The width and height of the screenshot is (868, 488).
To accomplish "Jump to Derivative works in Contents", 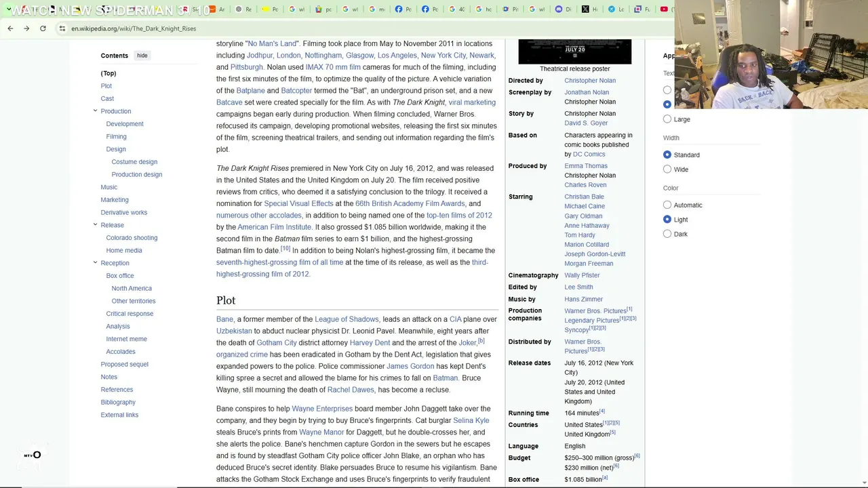I will point(124,213).
